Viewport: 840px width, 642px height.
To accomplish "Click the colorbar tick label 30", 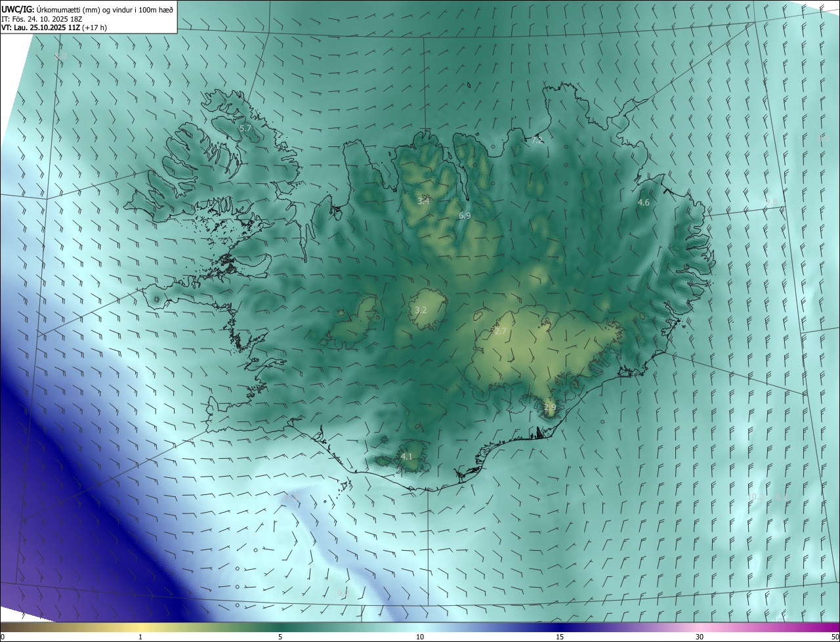I will coord(700,637).
